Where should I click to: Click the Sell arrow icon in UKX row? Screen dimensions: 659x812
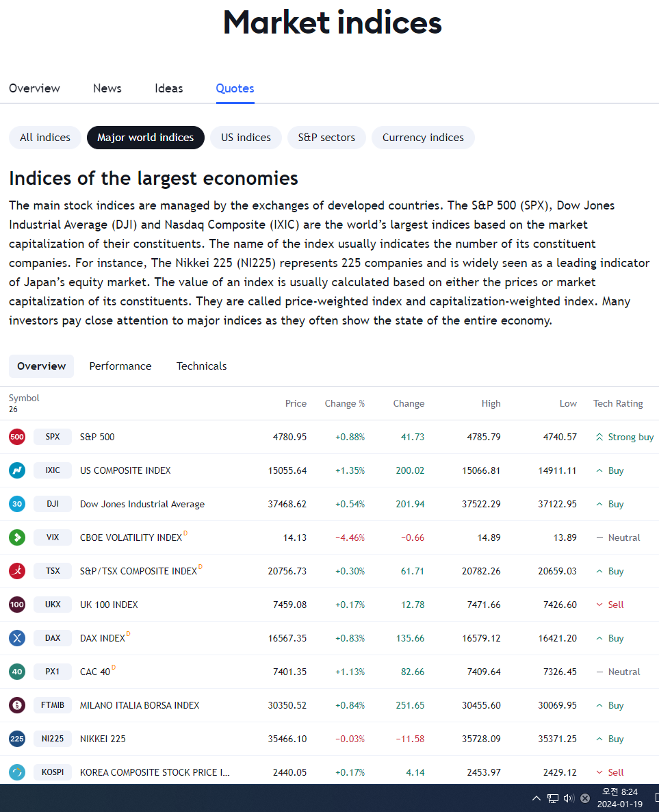(599, 605)
